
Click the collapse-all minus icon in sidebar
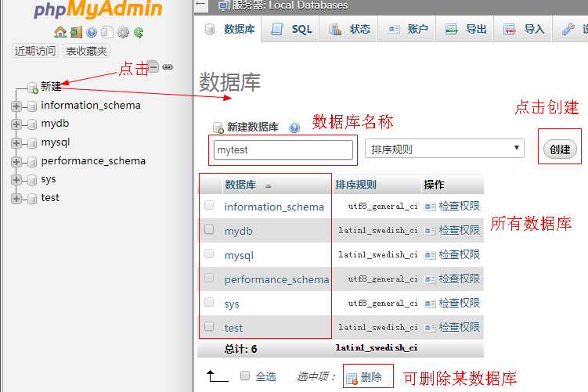click(x=153, y=67)
